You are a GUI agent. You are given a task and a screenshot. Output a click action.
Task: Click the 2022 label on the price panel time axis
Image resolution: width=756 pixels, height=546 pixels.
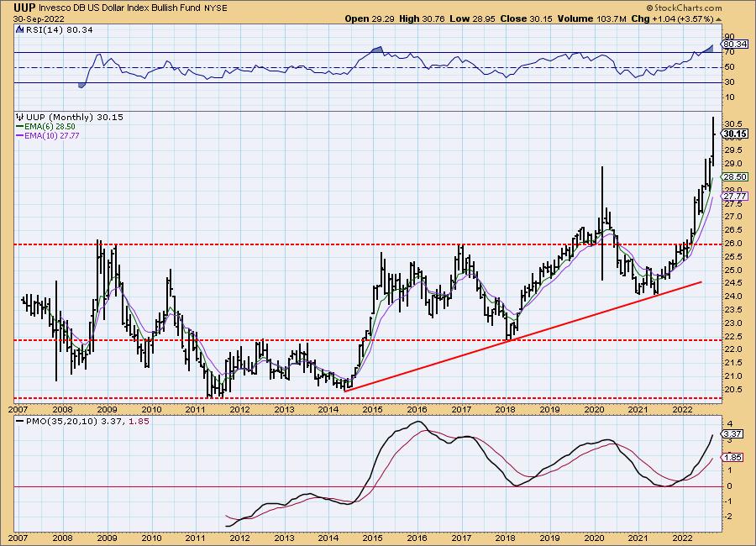[x=683, y=410]
